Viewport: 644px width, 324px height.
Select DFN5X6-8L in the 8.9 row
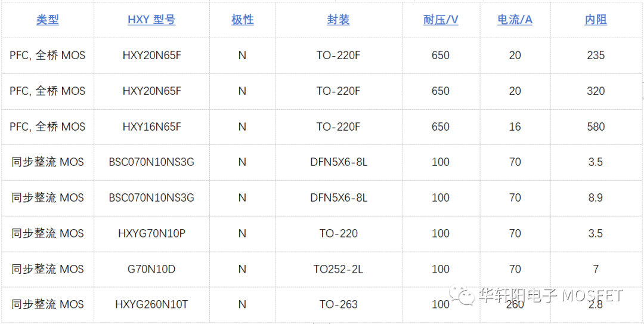click(x=339, y=198)
